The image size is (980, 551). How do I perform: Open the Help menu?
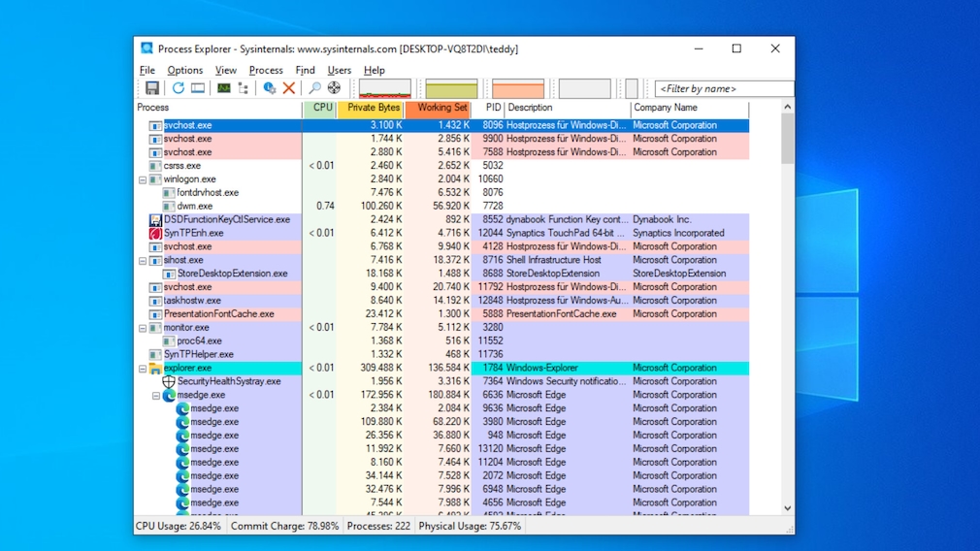(375, 70)
